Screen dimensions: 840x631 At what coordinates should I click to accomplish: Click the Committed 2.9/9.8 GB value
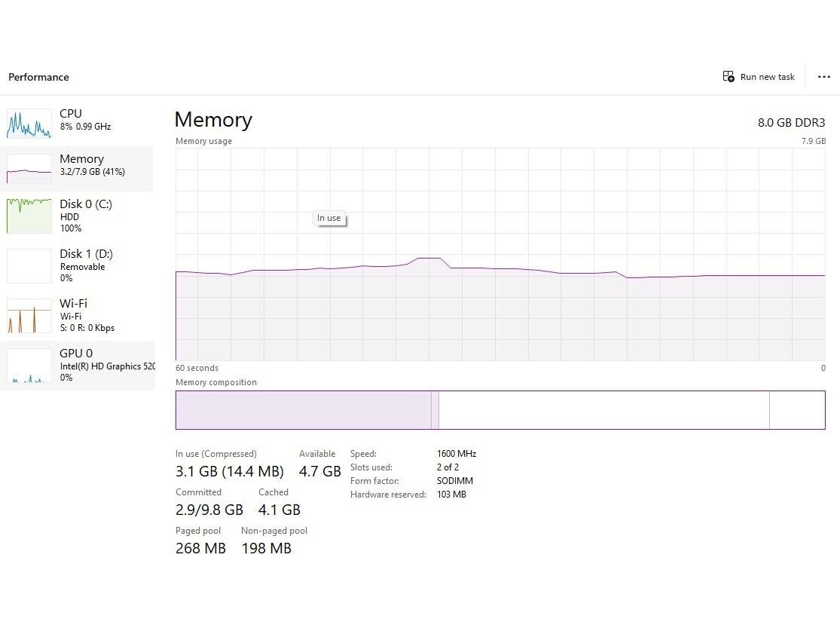(x=209, y=510)
